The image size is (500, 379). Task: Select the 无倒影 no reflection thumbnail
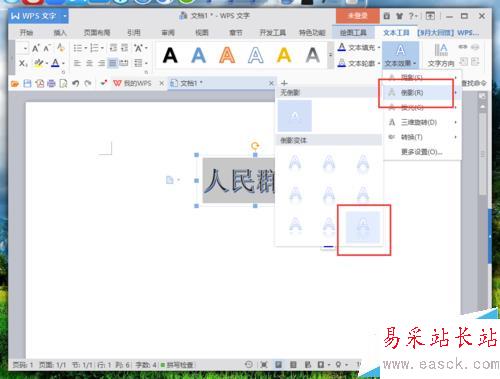coord(295,116)
